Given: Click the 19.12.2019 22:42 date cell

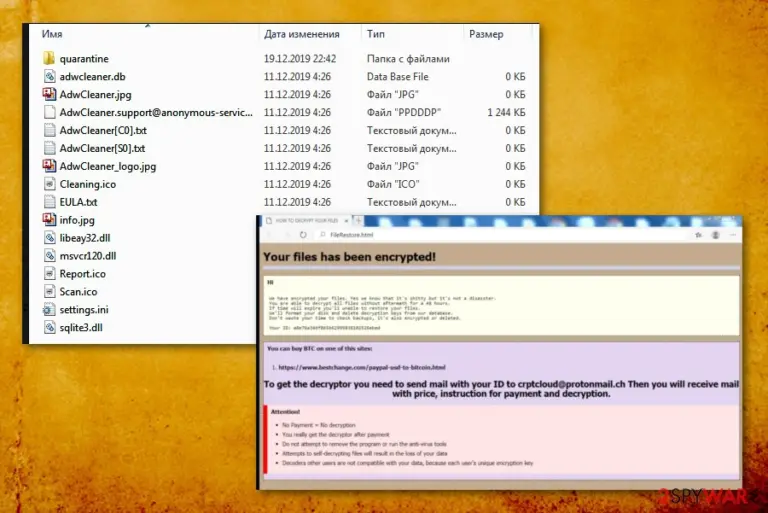Looking at the screenshot, I should coord(300,59).
